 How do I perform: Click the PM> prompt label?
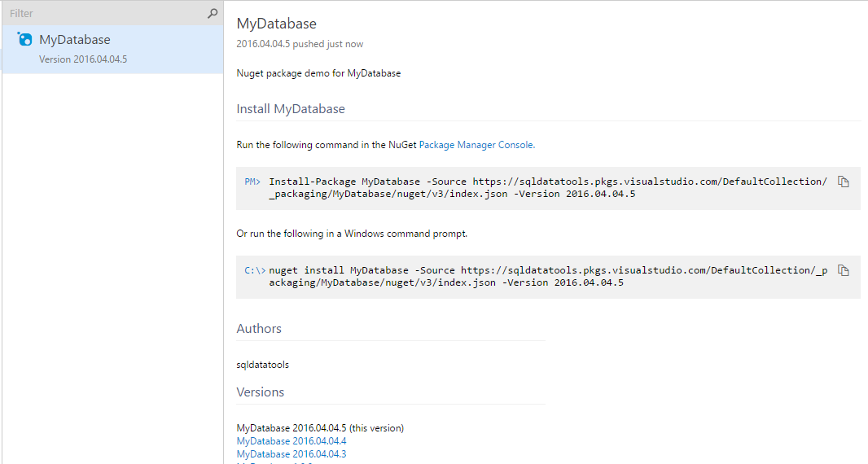252,182
